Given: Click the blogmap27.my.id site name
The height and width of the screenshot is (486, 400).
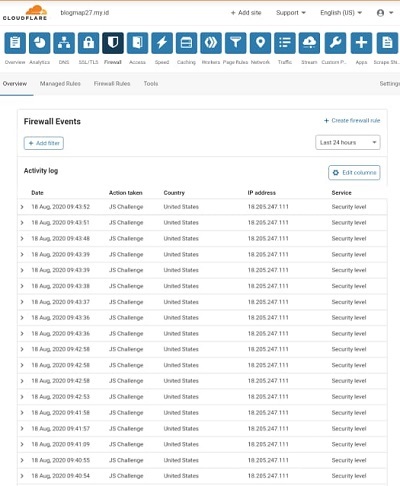Looking at the screenshot, I should [x=85, y=13].
